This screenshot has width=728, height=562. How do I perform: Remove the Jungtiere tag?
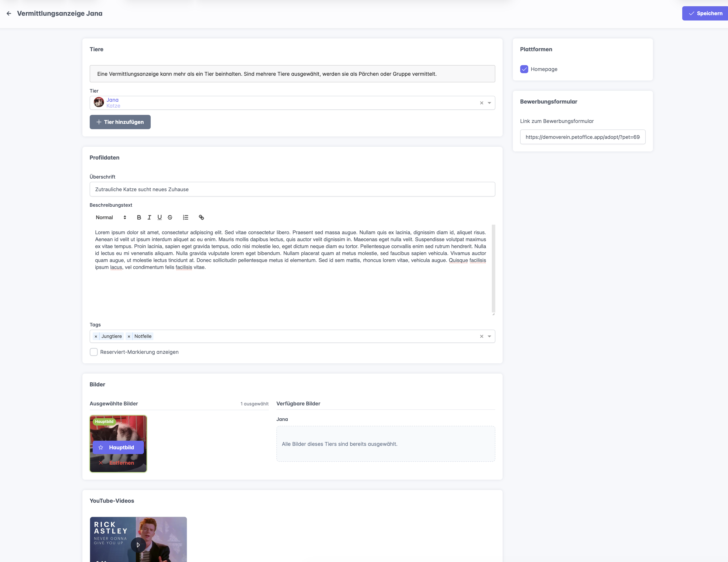96,336
